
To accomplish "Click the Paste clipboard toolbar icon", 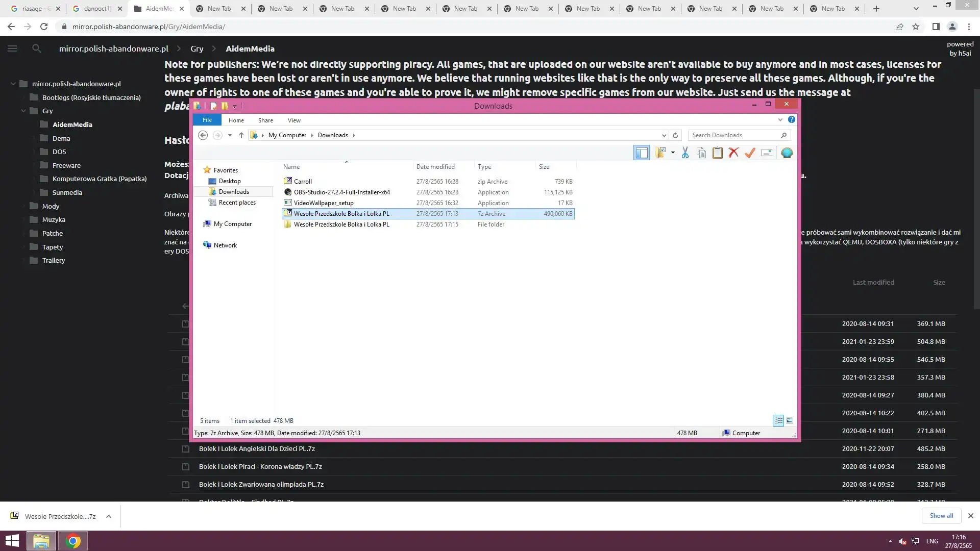I will point(717,153).
